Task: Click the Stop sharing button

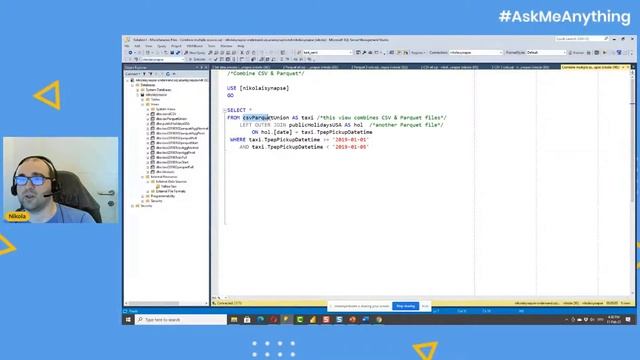Action: [x=405, y=306]
